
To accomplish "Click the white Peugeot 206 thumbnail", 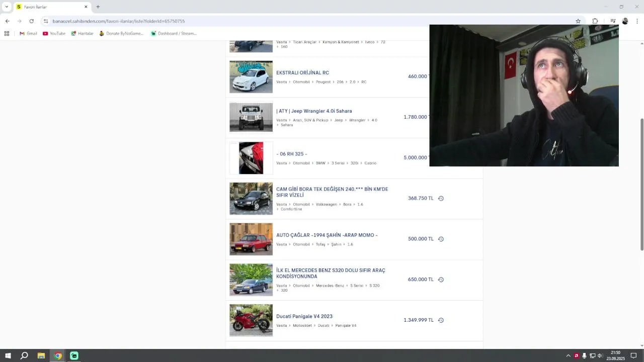I will click(251, 77).
